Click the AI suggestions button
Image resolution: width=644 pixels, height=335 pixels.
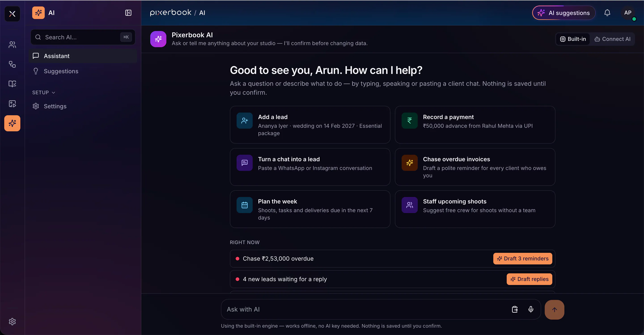tap(564, 13)
